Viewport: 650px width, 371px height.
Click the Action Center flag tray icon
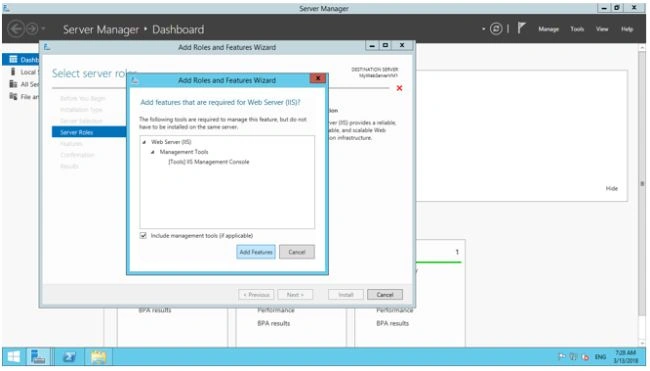pyautogui.click(x=562, y=357)
